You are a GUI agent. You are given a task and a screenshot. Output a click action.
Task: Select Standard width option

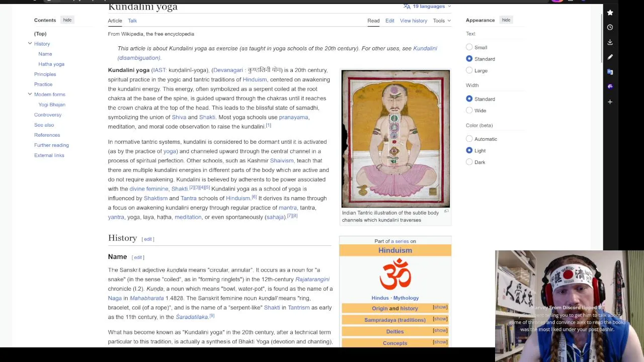click(469, 99)
